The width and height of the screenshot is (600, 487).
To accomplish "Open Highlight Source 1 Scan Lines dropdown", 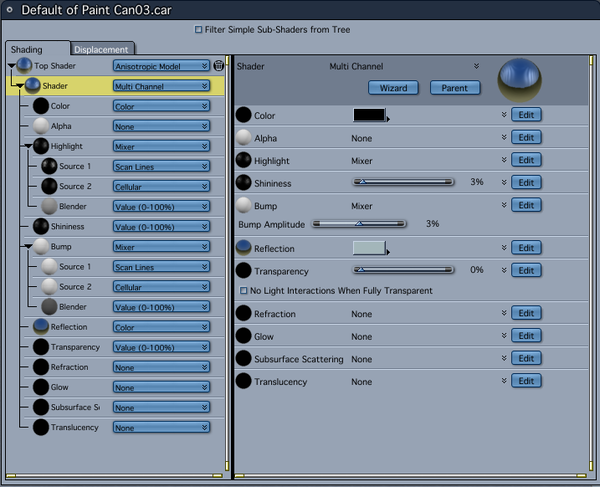I will 161,166.
